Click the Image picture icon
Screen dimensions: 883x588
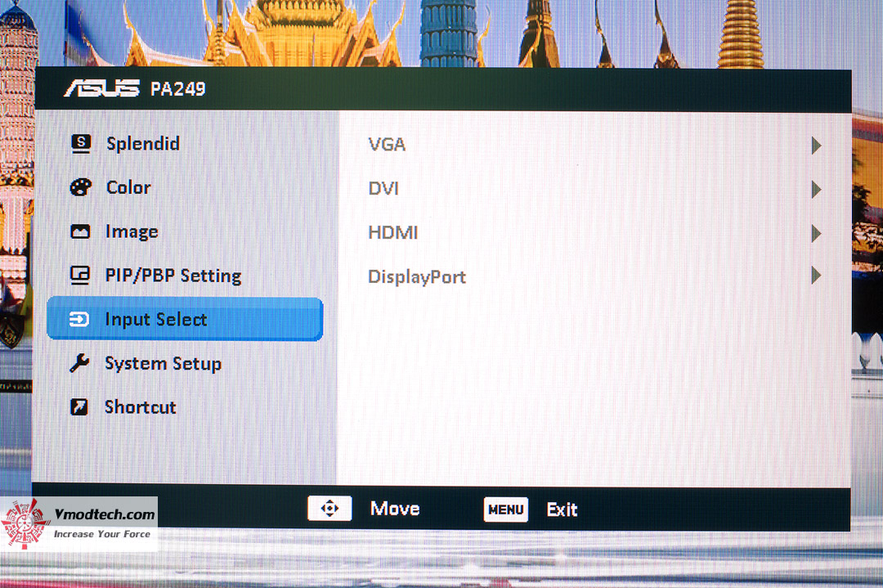point(80,231)
